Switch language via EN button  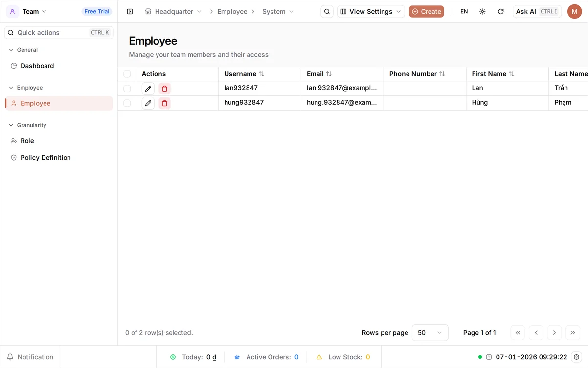tap(464, 11)
